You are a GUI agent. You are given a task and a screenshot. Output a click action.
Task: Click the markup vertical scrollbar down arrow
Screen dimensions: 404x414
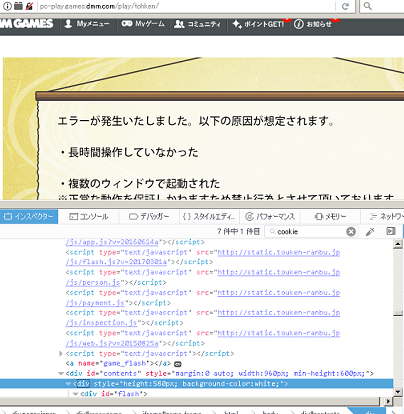[x=398, y=391]
